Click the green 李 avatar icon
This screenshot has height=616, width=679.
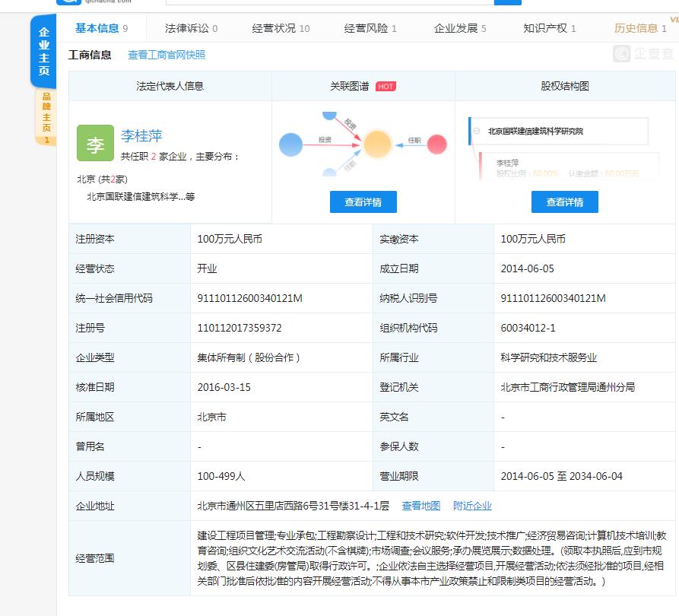(95, 144)
